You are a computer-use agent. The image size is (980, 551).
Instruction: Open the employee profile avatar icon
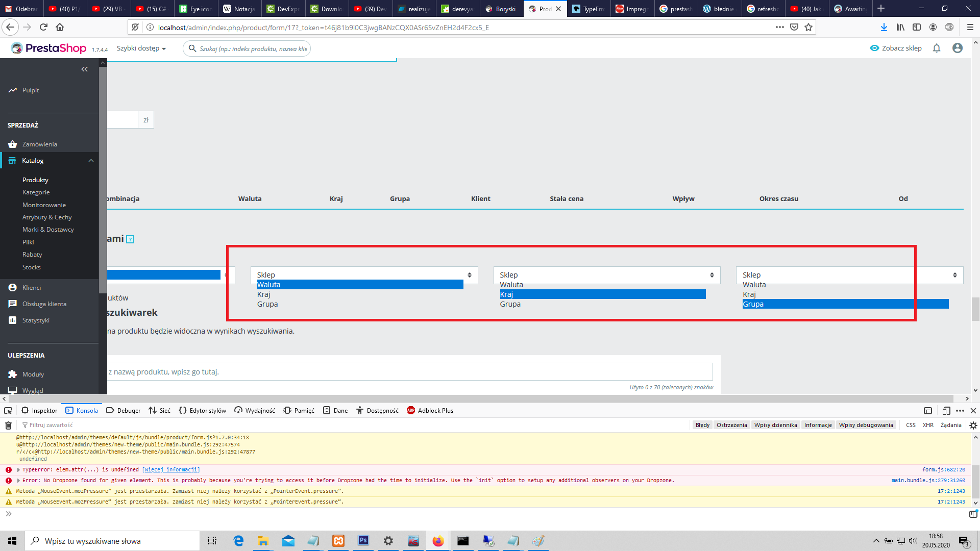957,48
